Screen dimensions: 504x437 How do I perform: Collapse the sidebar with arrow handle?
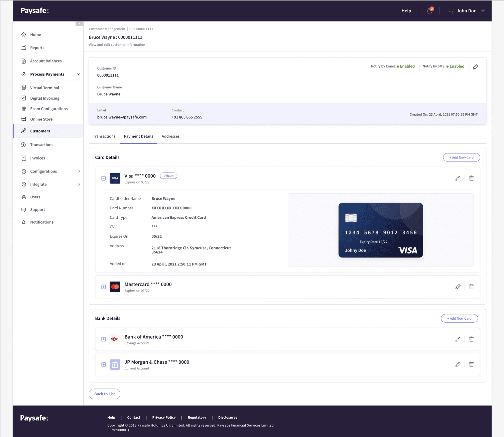79,23
